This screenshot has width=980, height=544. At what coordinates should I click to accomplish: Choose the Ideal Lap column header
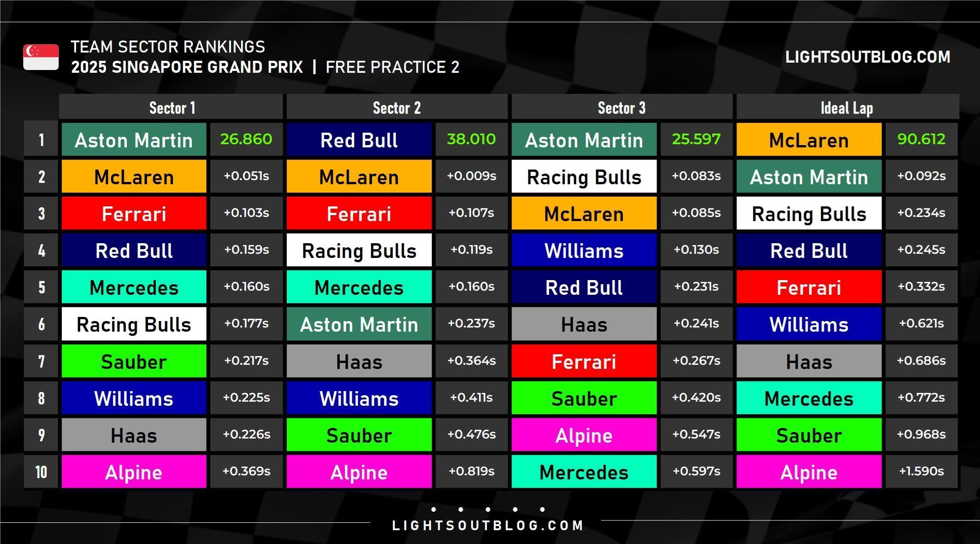pyautogui.click(x=847, y=108)
